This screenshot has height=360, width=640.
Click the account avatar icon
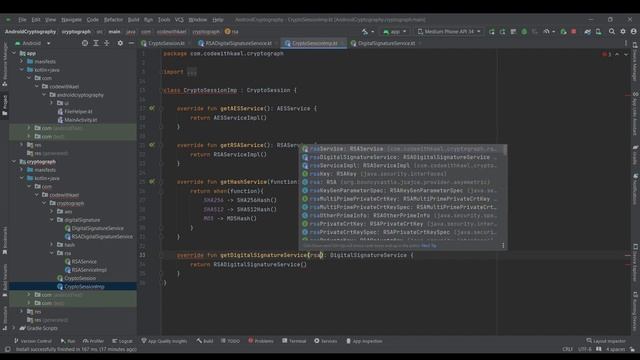[633, 31]
